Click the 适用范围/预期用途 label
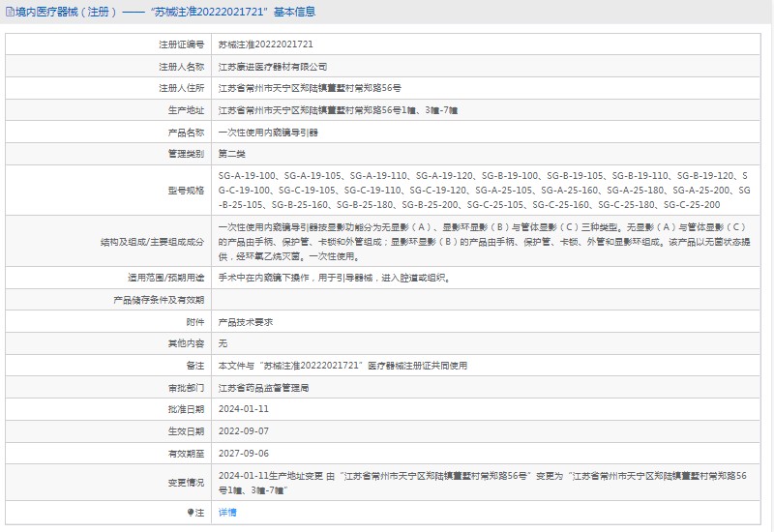Viewport: 774px width, 532px height. [165, 278]
